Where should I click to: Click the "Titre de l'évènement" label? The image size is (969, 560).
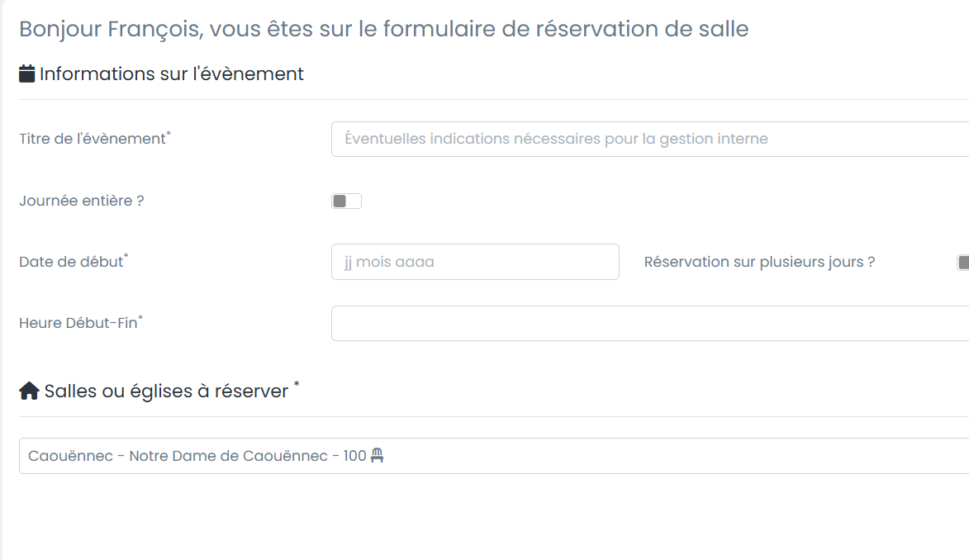click(92, 139)
